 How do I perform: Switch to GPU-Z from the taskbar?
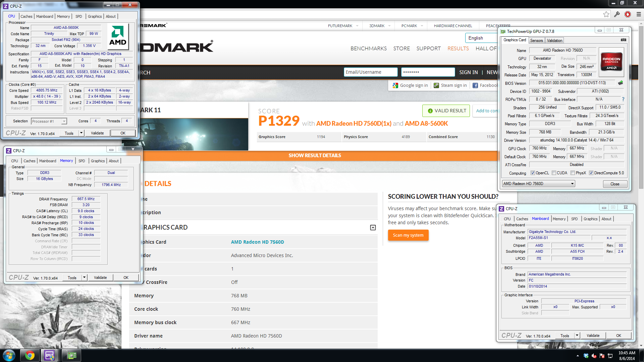72,355
